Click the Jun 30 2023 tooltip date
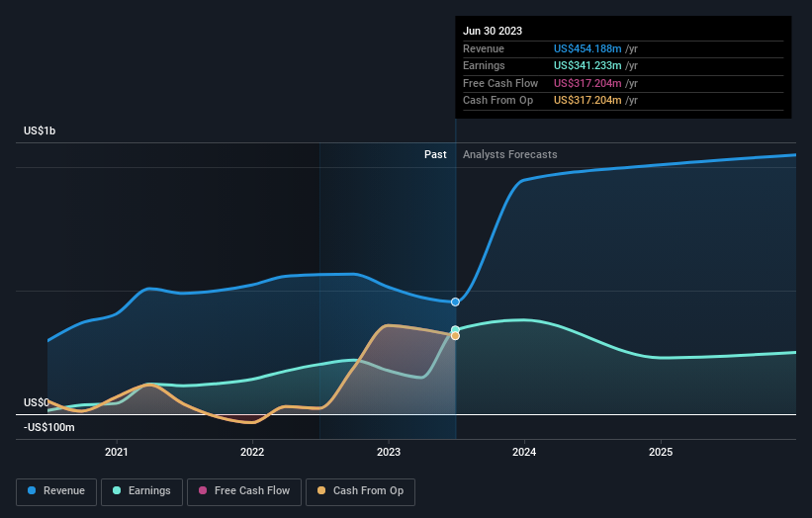This screenshot has width=812, height=518. click(x=493, y=31)
